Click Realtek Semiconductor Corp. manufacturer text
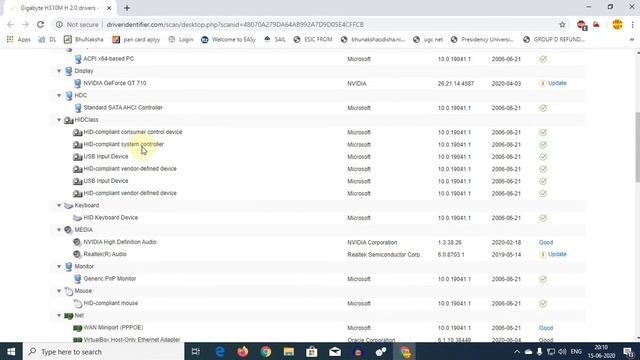 click(384, 255)
